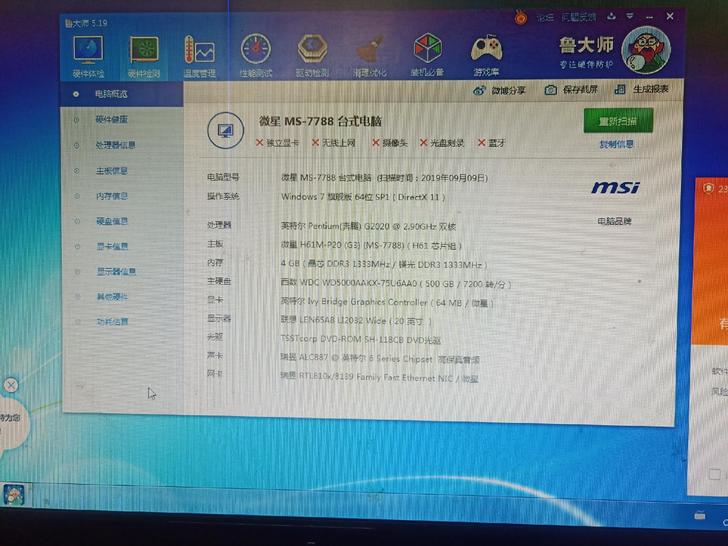This screenshot has height=546, width=728.
Task: Close the floating bubble with X circle
Action: pyautogui.click(x=11, y=385)
